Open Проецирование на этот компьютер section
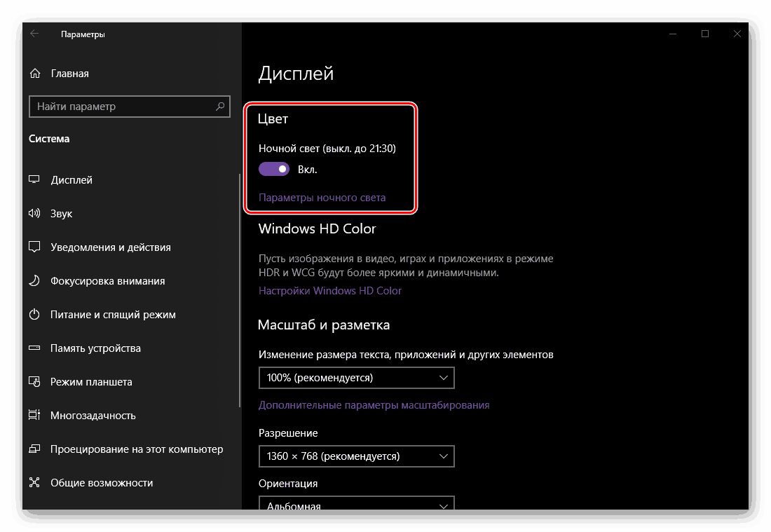This screenshot has height=532, width=771. (136, 449)
